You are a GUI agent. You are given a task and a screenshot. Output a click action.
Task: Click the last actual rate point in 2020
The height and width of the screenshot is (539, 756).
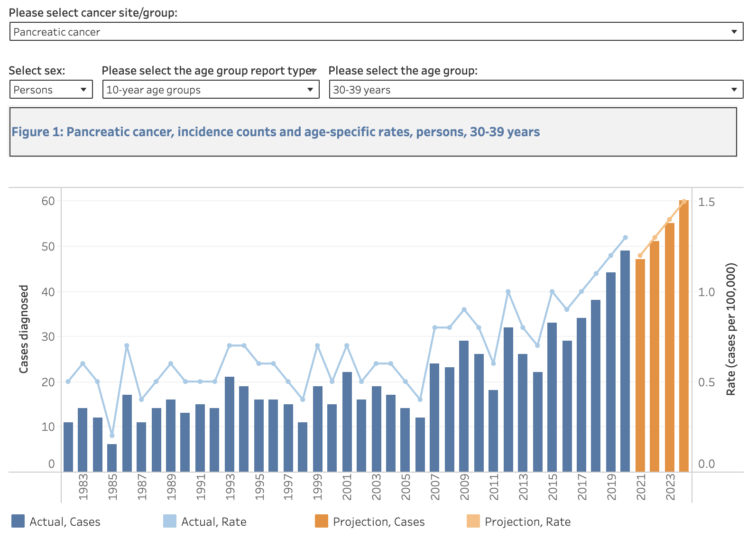[x=625, y=238]
